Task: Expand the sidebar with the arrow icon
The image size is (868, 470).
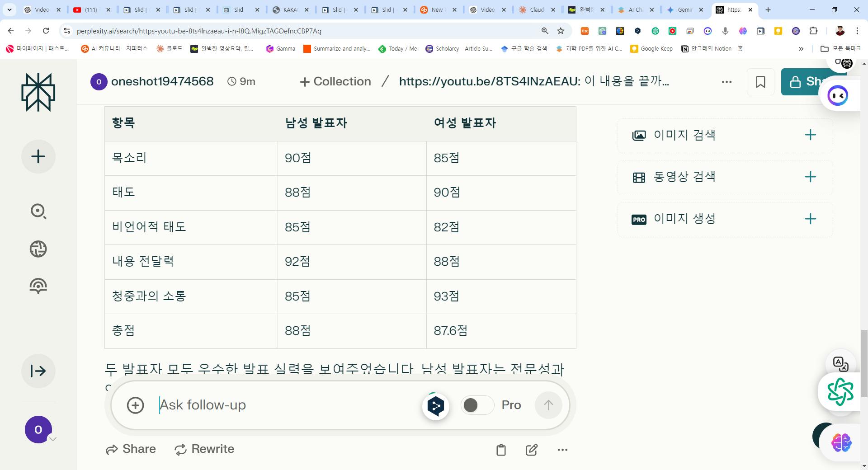Action: click(38, 371)
